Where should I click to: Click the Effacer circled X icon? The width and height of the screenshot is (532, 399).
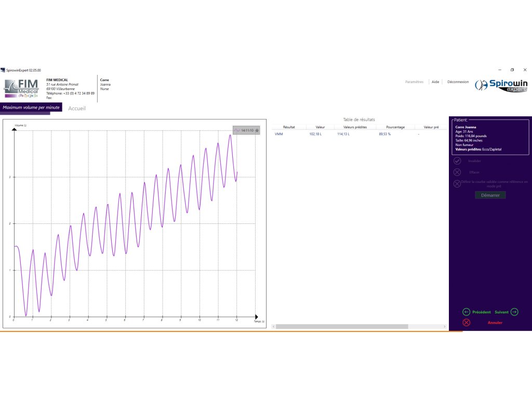[x=457, y=172]
